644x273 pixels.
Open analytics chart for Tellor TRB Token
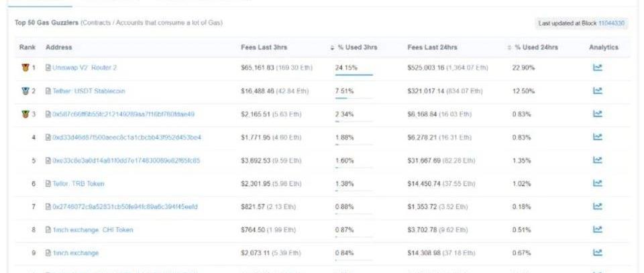tap(598, 183)
